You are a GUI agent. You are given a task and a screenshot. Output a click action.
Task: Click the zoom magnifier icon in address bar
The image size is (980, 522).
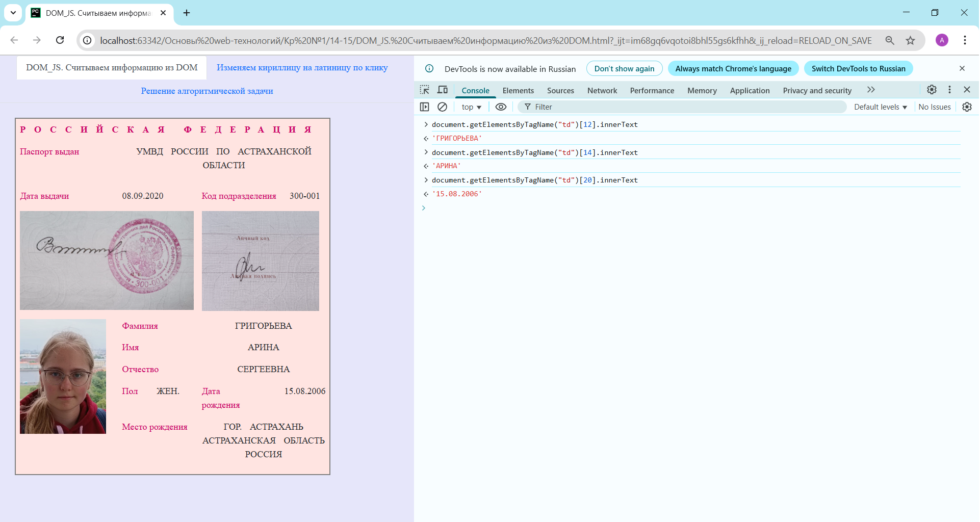point(890,40)
